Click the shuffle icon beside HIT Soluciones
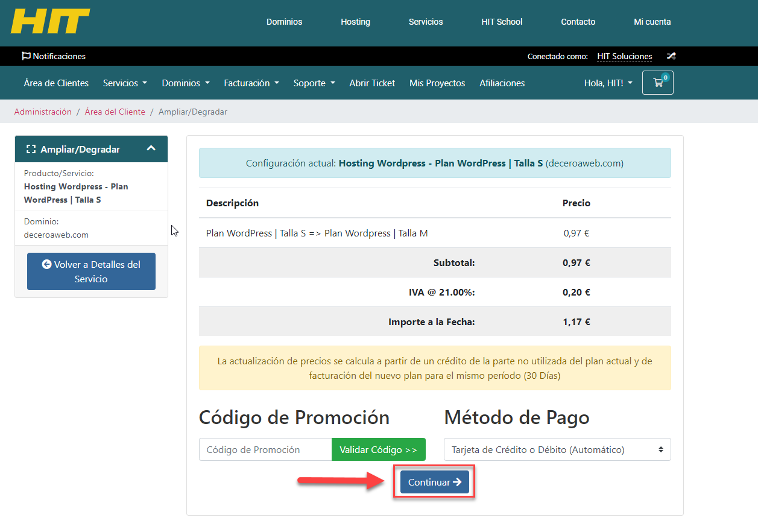Image resolution: width=758 pixels, height=532 pixels. pos(671,56)
